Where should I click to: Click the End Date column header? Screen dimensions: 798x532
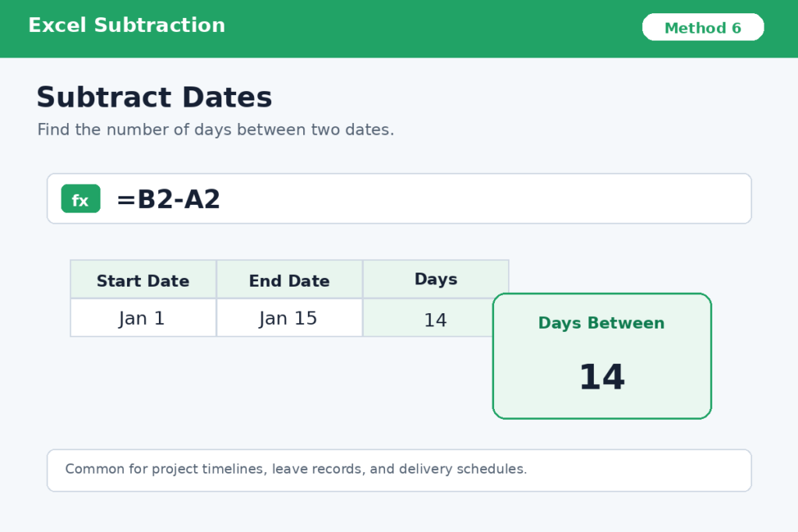(x=290, y=279)
